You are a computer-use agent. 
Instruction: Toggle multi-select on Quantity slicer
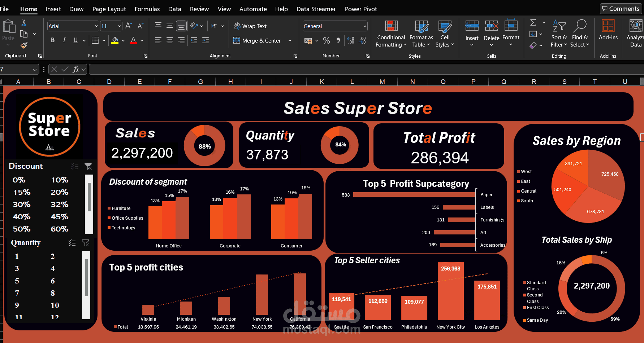pos(72,243)
